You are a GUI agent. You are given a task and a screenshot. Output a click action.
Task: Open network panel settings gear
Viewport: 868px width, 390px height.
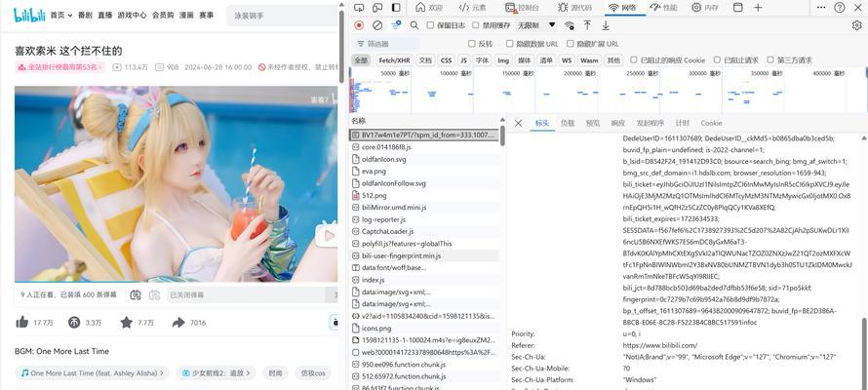coord(856,25)
